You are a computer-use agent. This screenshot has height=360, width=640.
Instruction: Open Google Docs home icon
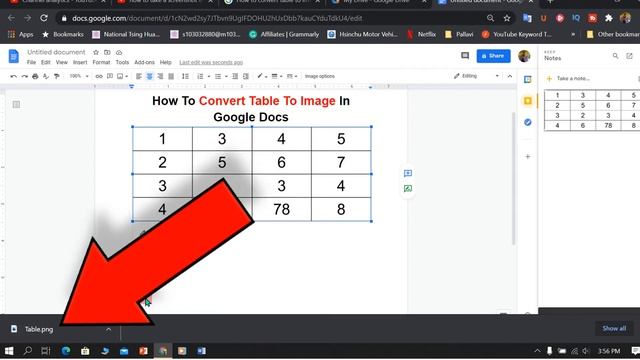coord(13,56)
